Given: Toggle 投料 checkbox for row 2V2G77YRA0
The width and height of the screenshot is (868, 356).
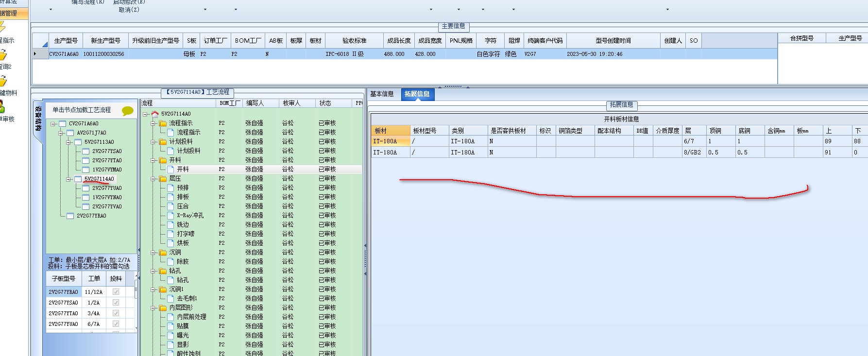Looking at the screenshot, I should 116,292.
